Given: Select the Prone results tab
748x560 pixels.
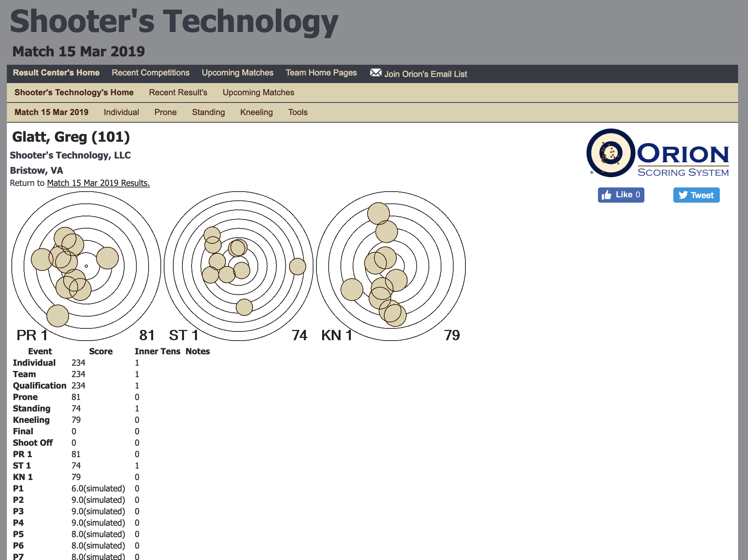Looking at the screenshot, I should [x=165, y=112].
